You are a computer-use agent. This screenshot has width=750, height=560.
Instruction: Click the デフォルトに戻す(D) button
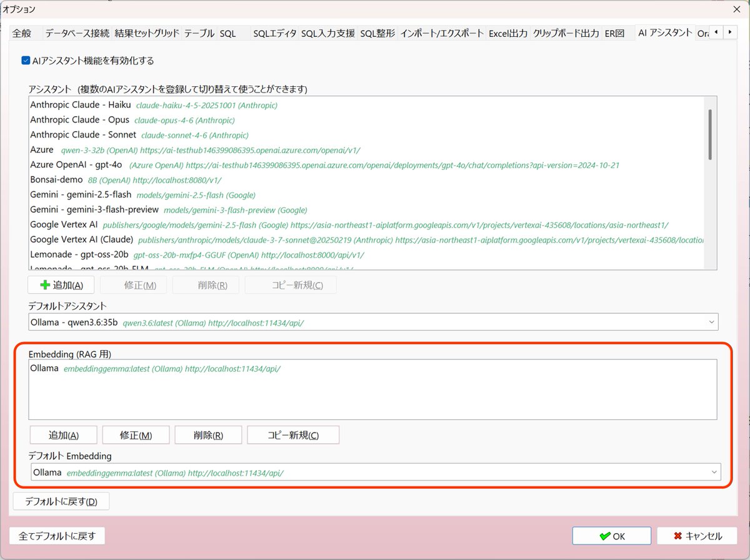pyautogui.click(x=61, y=501)
